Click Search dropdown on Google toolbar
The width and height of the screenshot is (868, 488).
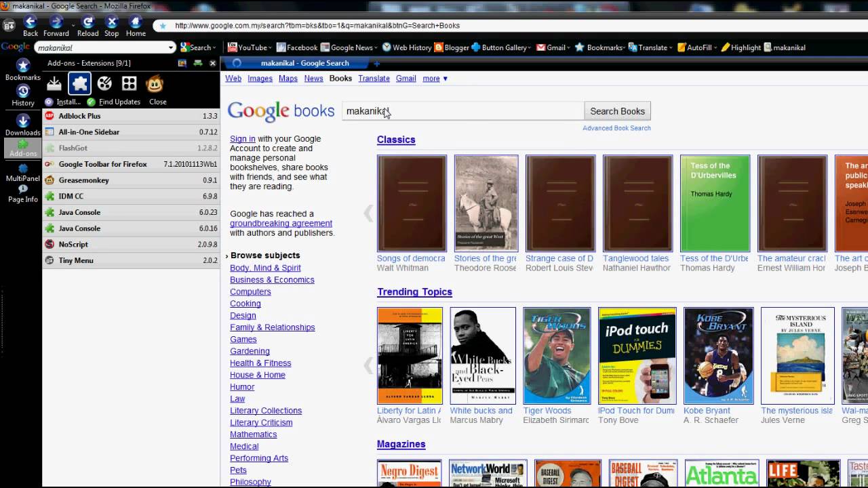214,47
